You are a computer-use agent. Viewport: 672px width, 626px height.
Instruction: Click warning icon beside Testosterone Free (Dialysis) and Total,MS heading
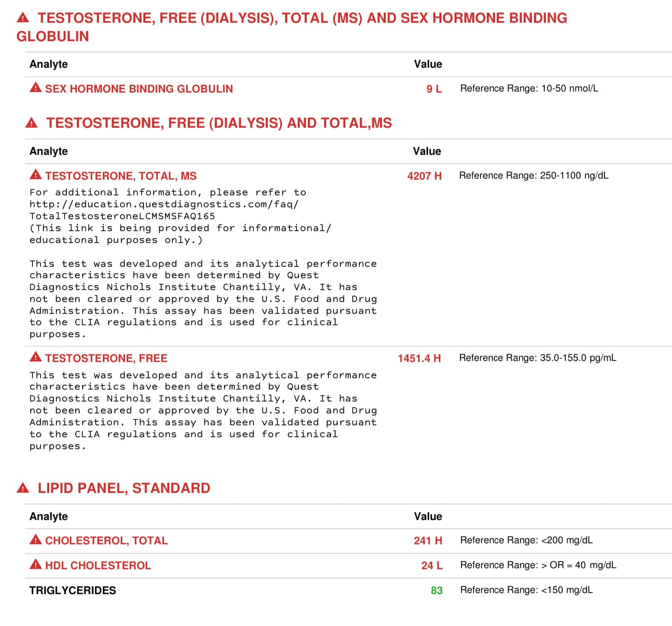tap(32, 123)
